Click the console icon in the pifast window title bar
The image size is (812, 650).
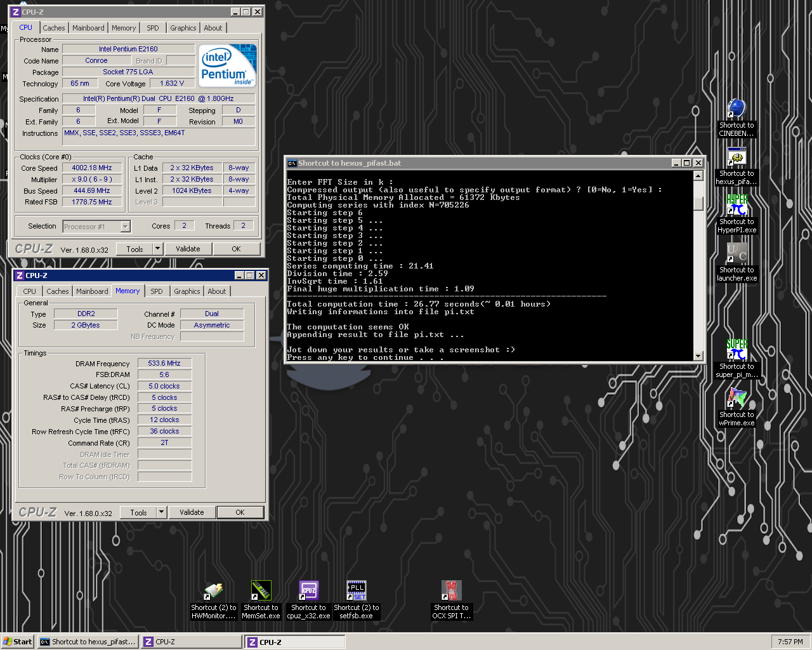[292, 163]
